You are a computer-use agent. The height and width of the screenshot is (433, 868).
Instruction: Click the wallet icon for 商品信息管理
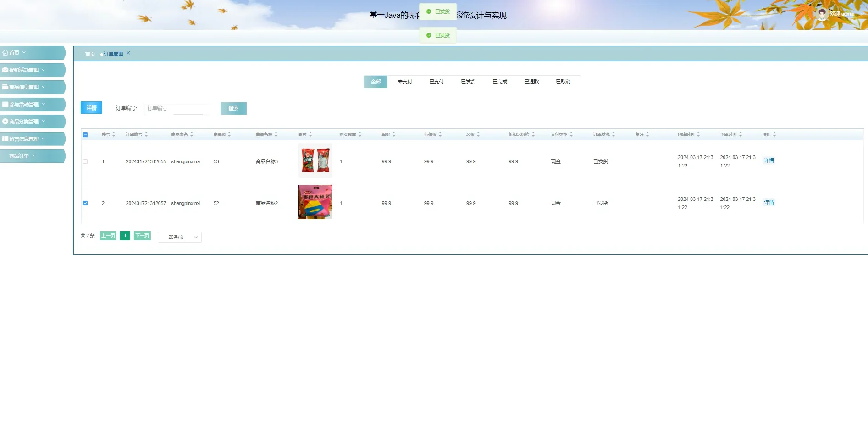click(x=6, y=87)
